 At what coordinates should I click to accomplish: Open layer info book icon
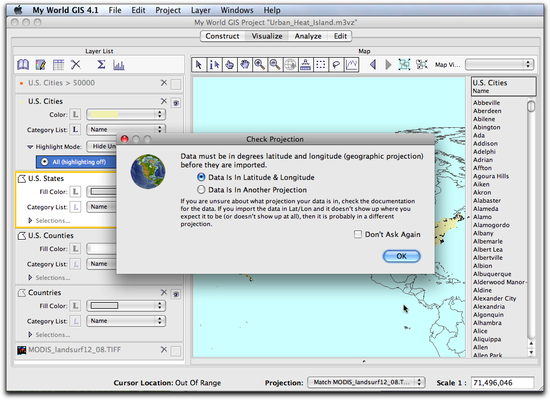pyautogui.click(x=23, y=65)
